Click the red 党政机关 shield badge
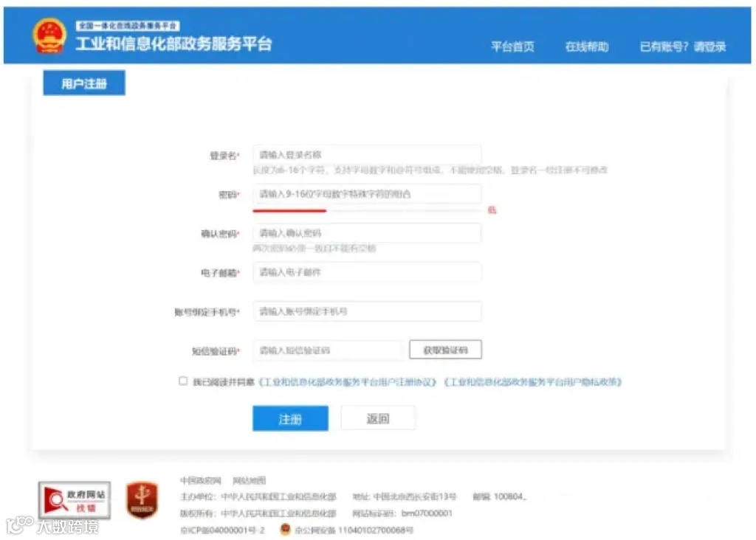Image resolution: width=756 pixels, height=540 pixels. 142,500
